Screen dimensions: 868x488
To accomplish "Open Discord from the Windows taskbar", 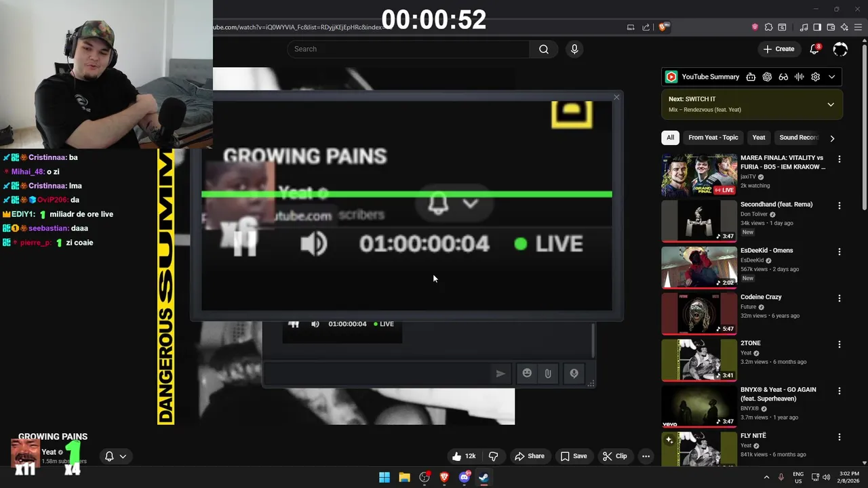I will pos(465,477).
